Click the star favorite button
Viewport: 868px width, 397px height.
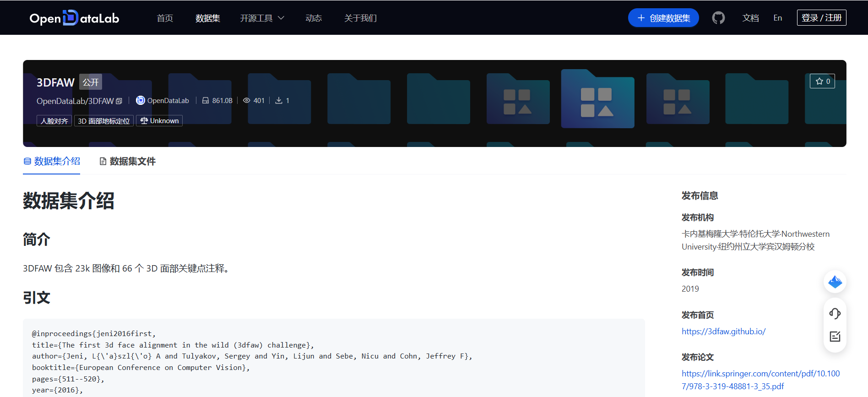(822, 81)
